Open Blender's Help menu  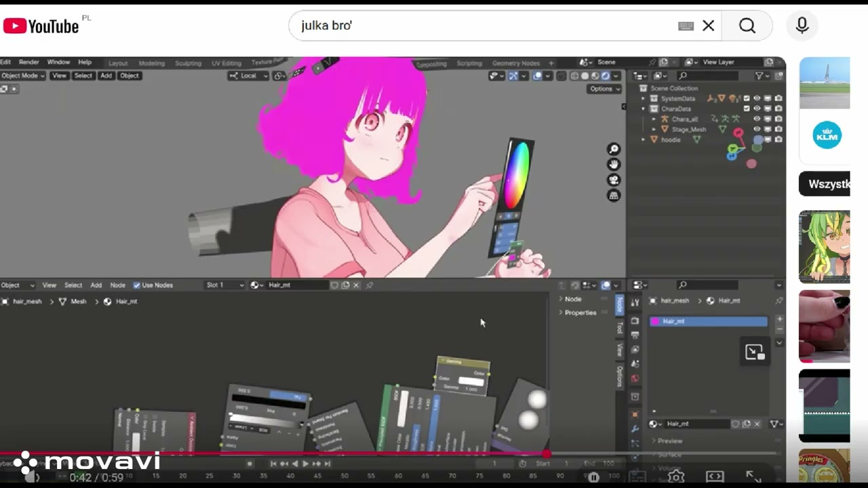tap(84, 62)
